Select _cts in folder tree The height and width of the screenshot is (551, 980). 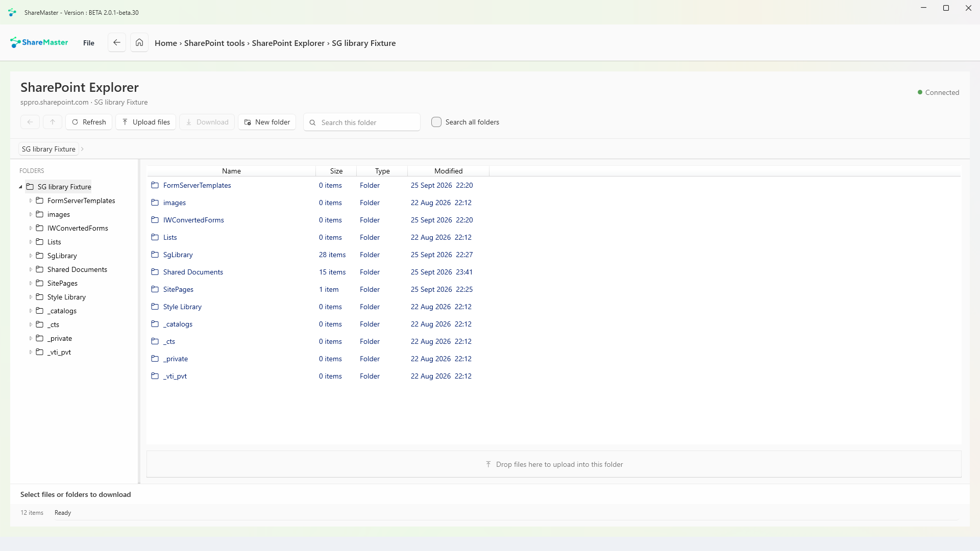(x=53, y=324)
